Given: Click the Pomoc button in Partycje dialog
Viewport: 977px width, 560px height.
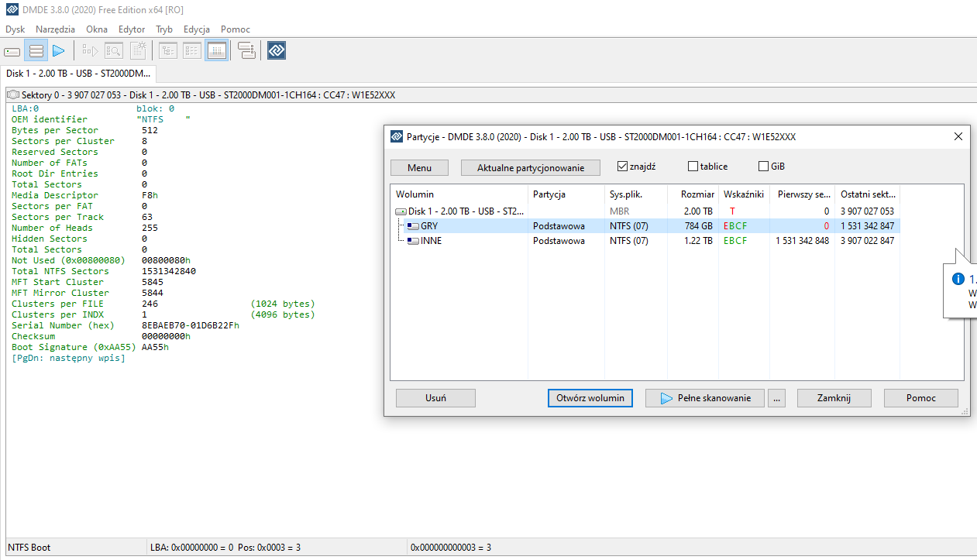Looking at the screenshot, I should point(921,398).
